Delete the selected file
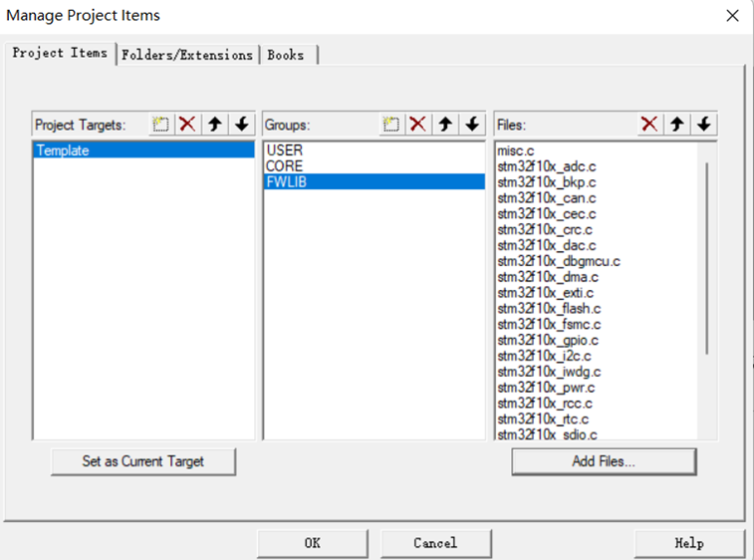Screen dimensions: 754x560 click(649, 125)
